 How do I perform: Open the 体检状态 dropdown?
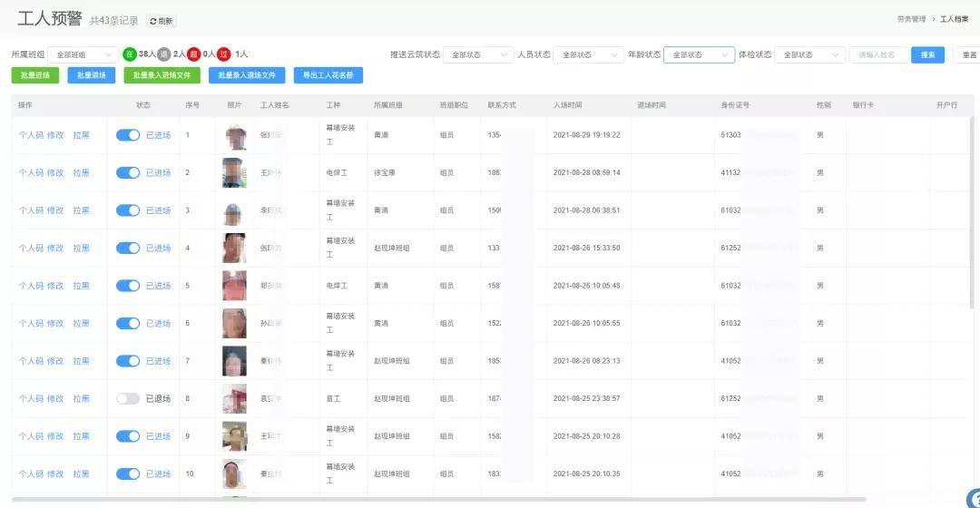click(x=810, y=55)
